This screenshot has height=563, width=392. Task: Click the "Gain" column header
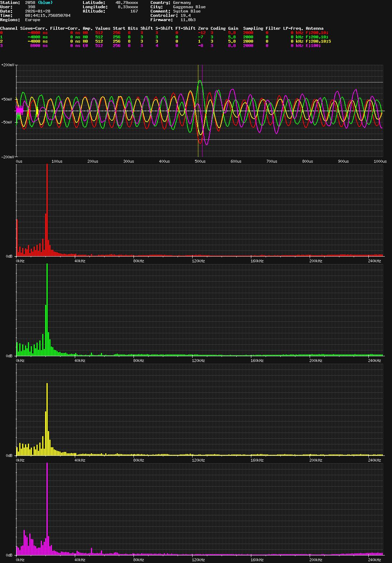coord(233,28)
